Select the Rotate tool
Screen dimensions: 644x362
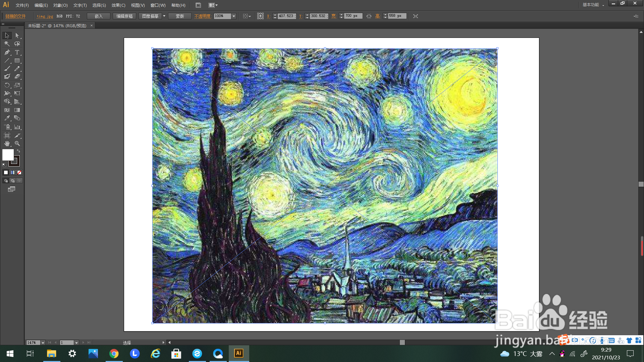(x=7, y=85)
